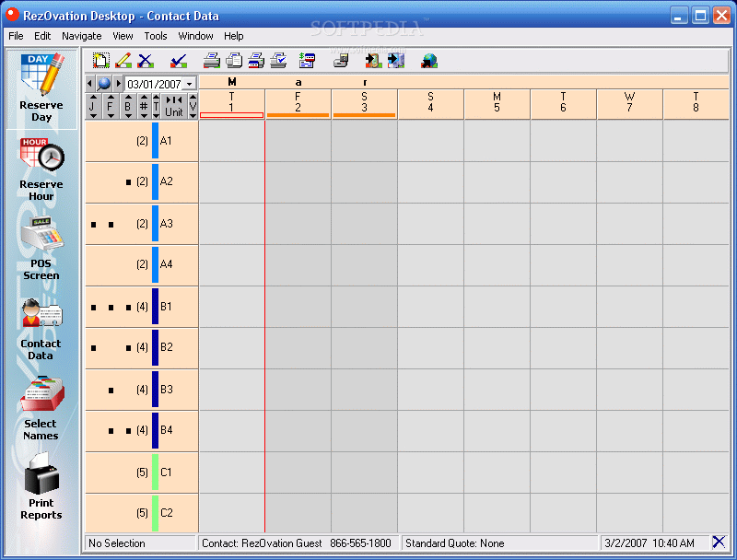Open the Contact Data sidebar view
737x560 pixels.
tap(41, 329)
